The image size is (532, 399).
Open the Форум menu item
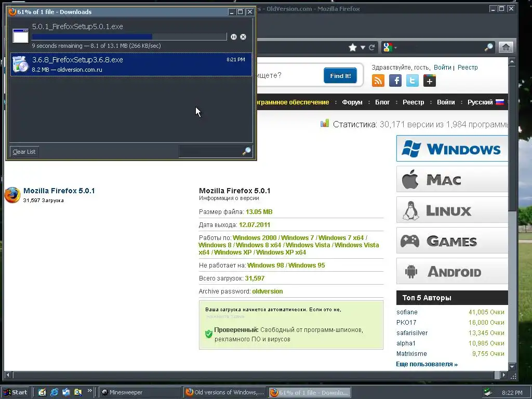click(x=352, y=102)
